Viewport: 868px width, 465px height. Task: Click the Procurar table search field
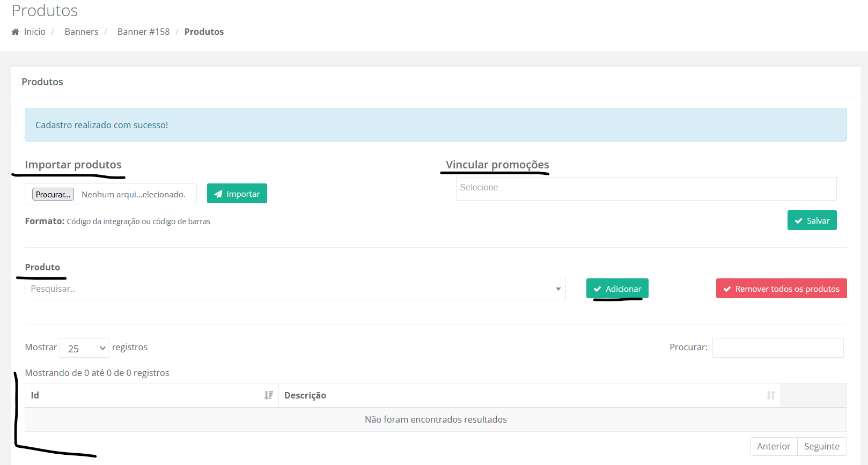coord(777,348)
